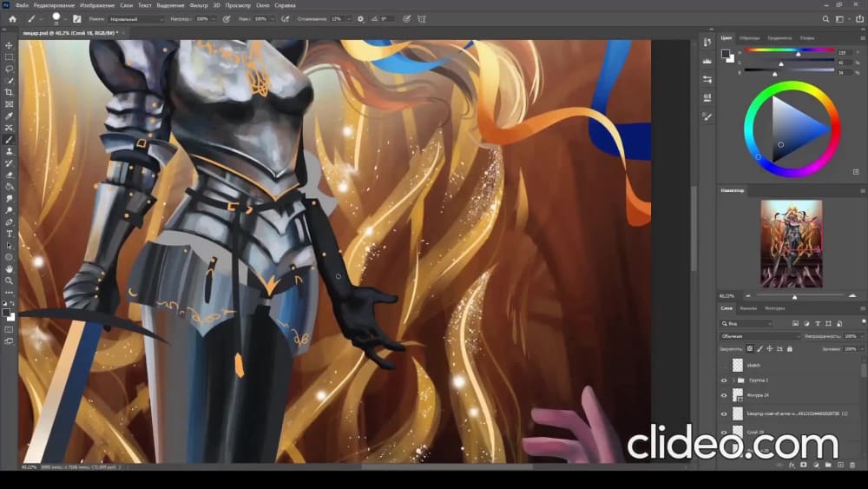Open layer blend mode dropdown Обычные
Screen dimensions: 868x489
[760, 336]
